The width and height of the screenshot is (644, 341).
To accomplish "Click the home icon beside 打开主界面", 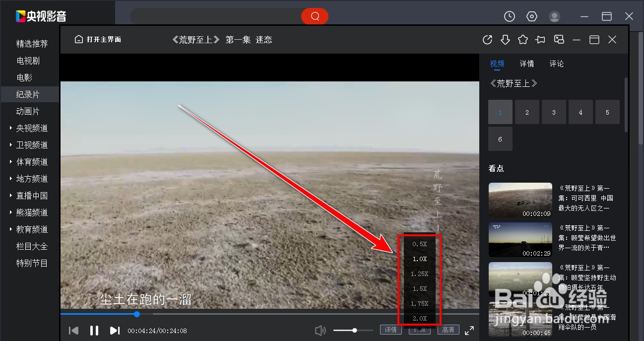I will (x=78, y=39).
